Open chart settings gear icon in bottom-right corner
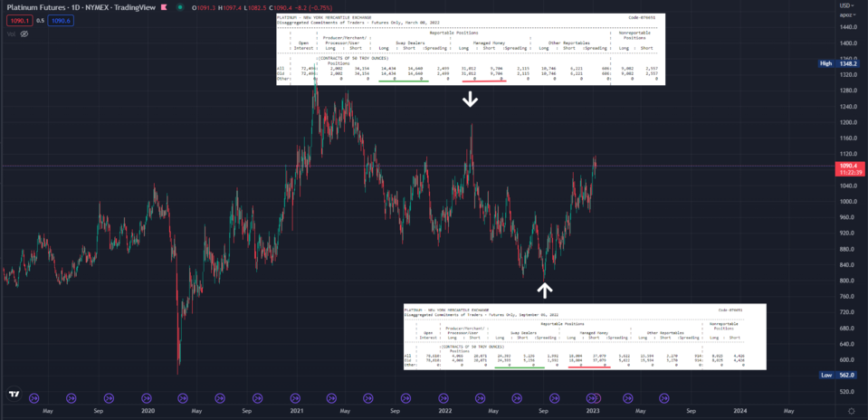 point(851,411)
